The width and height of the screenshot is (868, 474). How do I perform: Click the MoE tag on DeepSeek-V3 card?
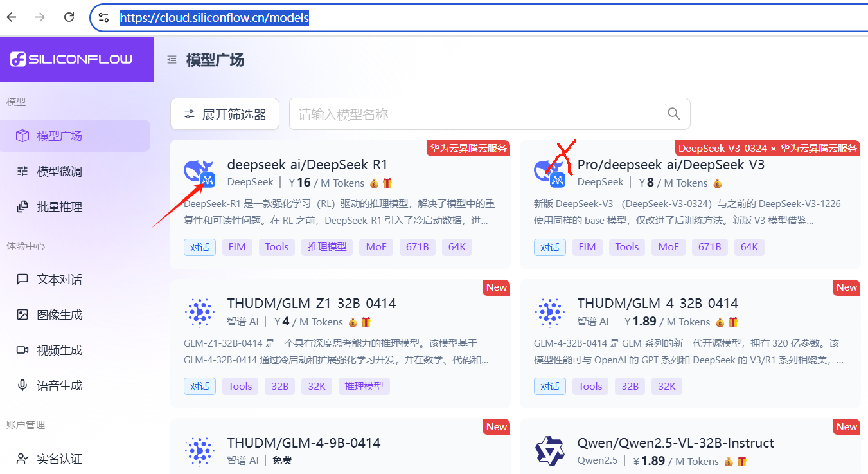(x=668, y=246)
